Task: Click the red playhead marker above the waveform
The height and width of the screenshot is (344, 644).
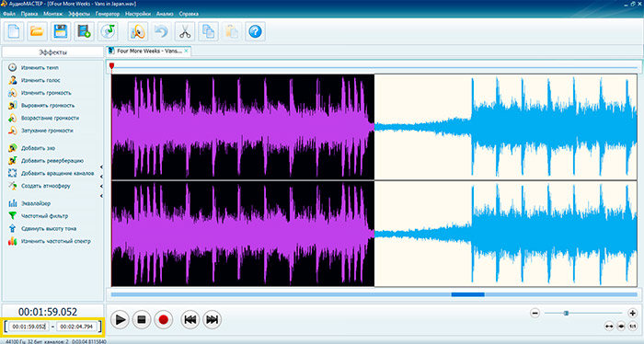Action: coord(111,66)
